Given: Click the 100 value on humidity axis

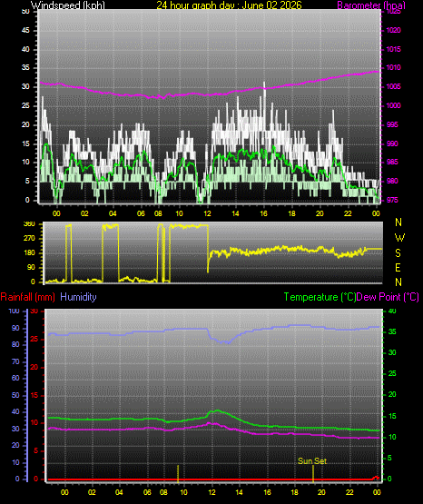Looking at the screenshot, I should pos(15,311).
